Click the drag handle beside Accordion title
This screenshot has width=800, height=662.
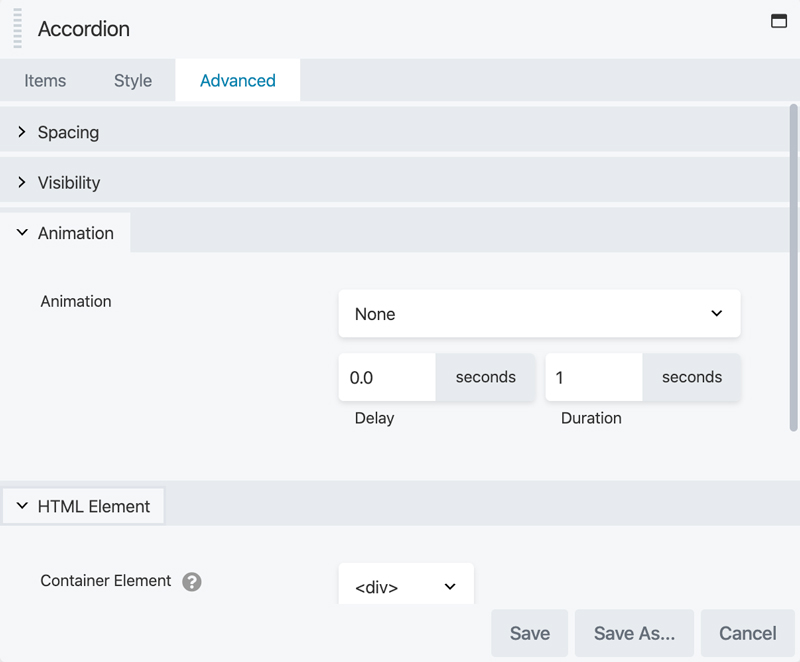pyautogui.click(x=17, y=28)
